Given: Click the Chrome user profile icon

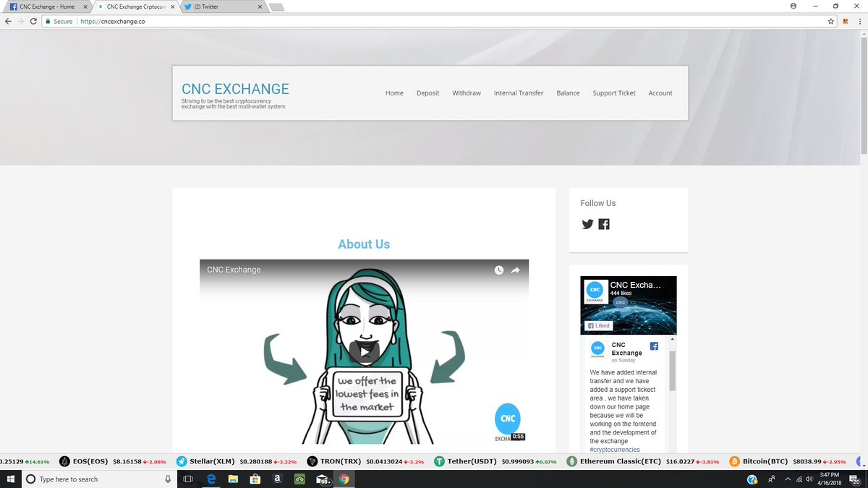Looking at the screenshot, I should (x=793, y=6).
